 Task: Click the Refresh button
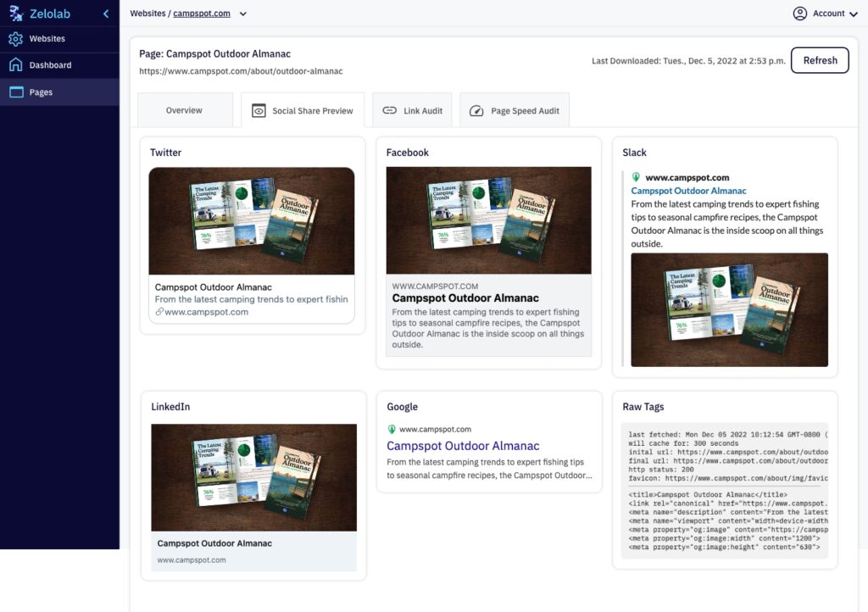pos(820,60)
